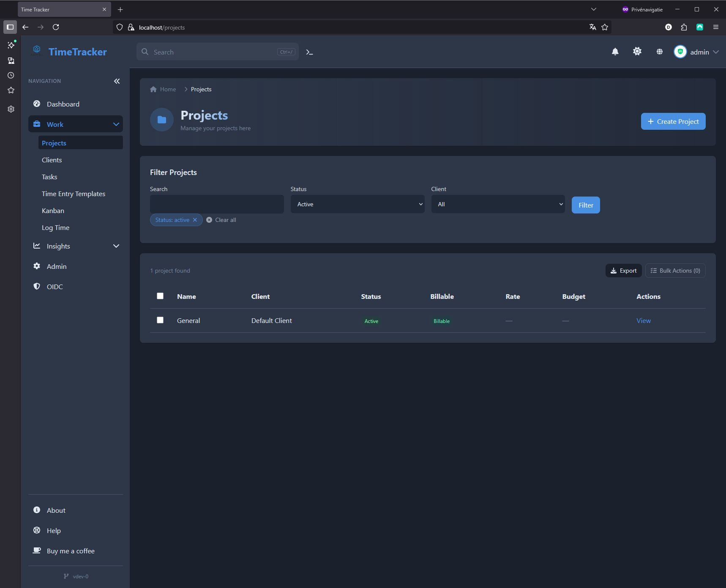
Task: Click the Create Project button
Action: point(673,121)
